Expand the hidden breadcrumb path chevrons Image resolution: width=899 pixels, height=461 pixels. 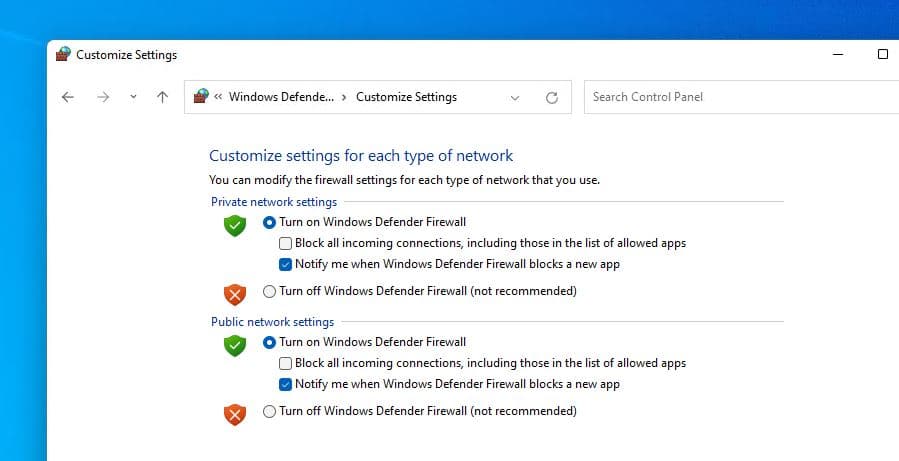point(217,98)
